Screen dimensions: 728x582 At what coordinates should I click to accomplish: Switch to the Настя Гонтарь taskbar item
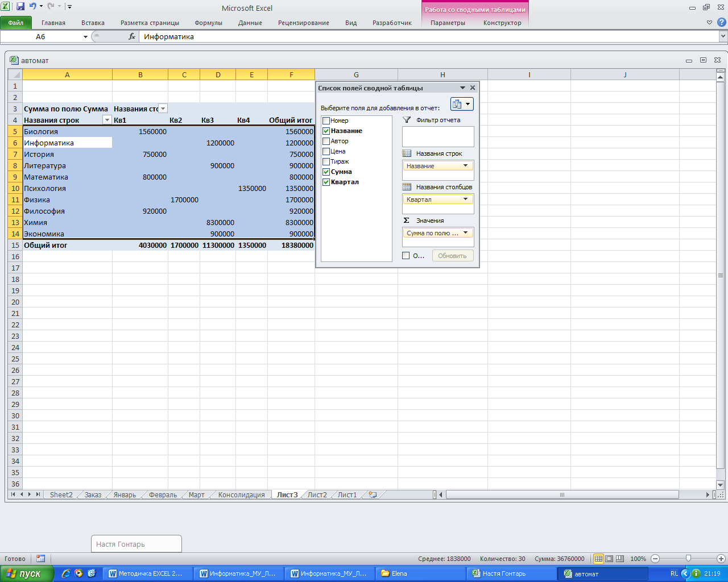(511, 573)
